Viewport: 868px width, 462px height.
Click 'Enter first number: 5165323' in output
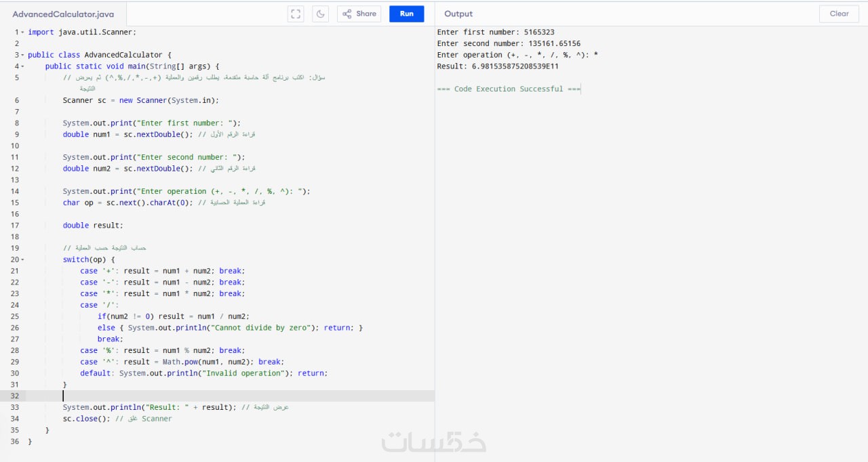496,32
